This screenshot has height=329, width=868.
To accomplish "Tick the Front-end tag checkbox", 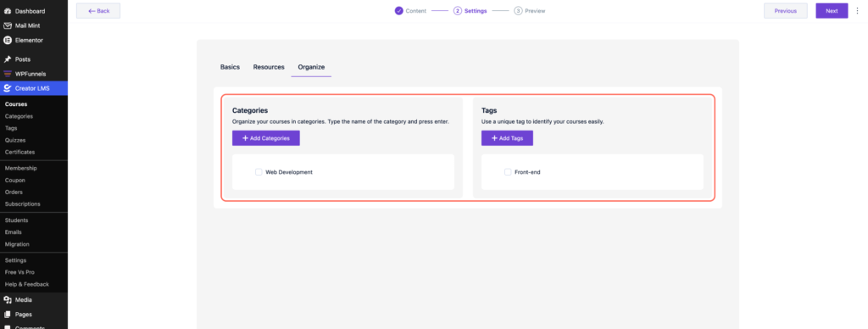I will point(508,172).
